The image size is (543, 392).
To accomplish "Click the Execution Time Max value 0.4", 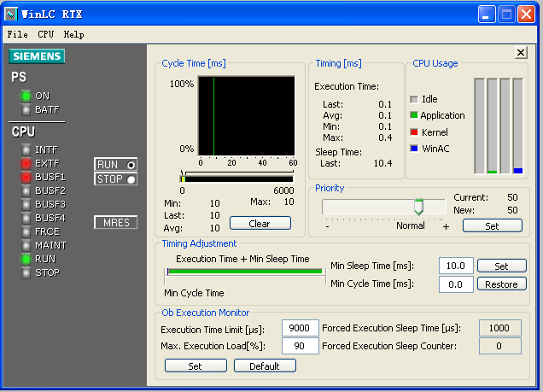I will pos(385,137).
